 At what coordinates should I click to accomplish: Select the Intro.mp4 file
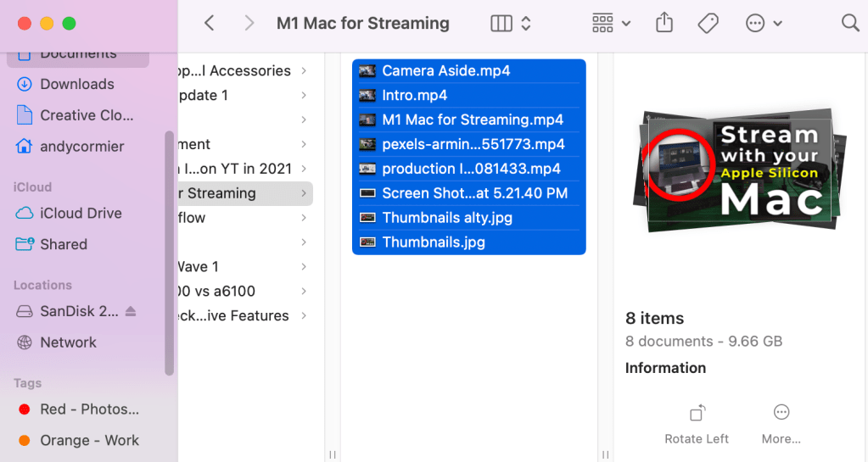414,95
